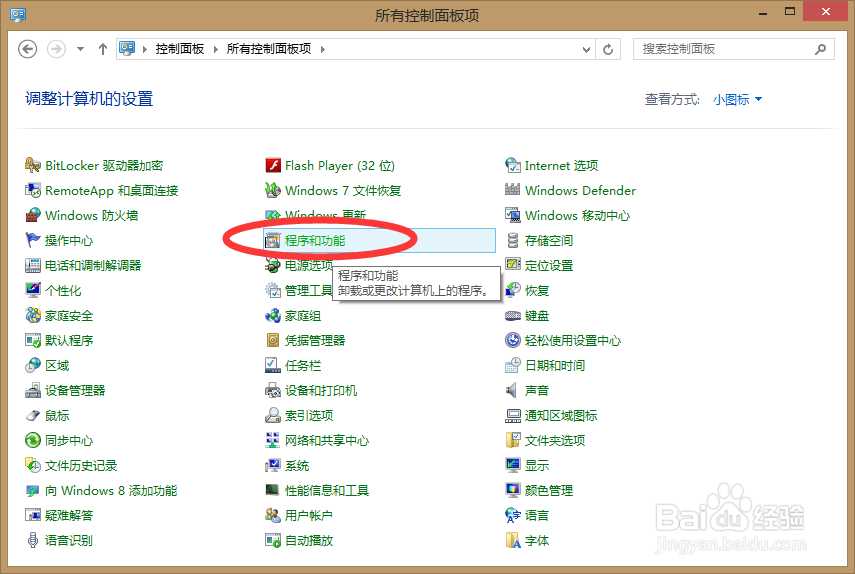The width and height of the screenshot is (855, 574).
Task: Click the search magnifier icon
Action: [820, 49]
